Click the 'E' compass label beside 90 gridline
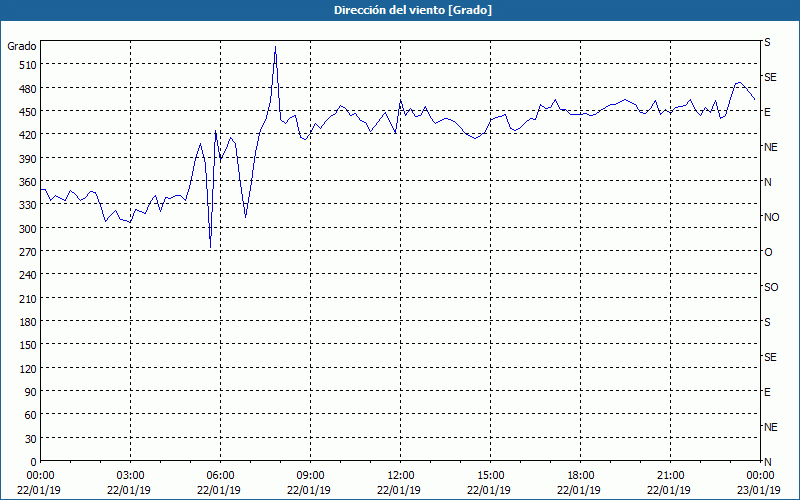 pos(767,392)
